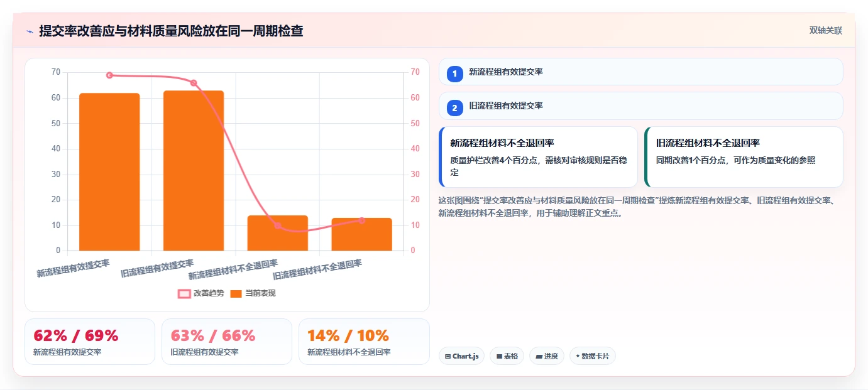The height and width of the screenshot is (390, 868).
Task: Click the Chart.js tag
Action: click(x=462, y=356)
